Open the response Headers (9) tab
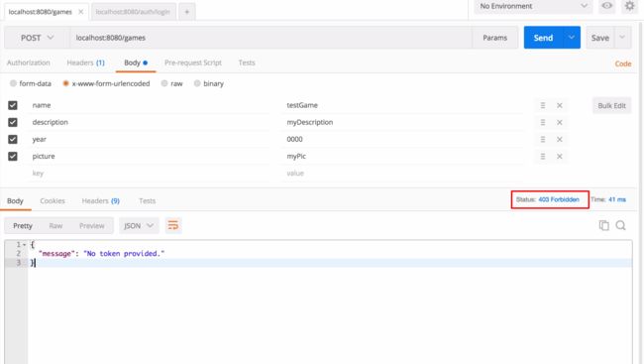644x364 pixels. [x=101, y=200]
